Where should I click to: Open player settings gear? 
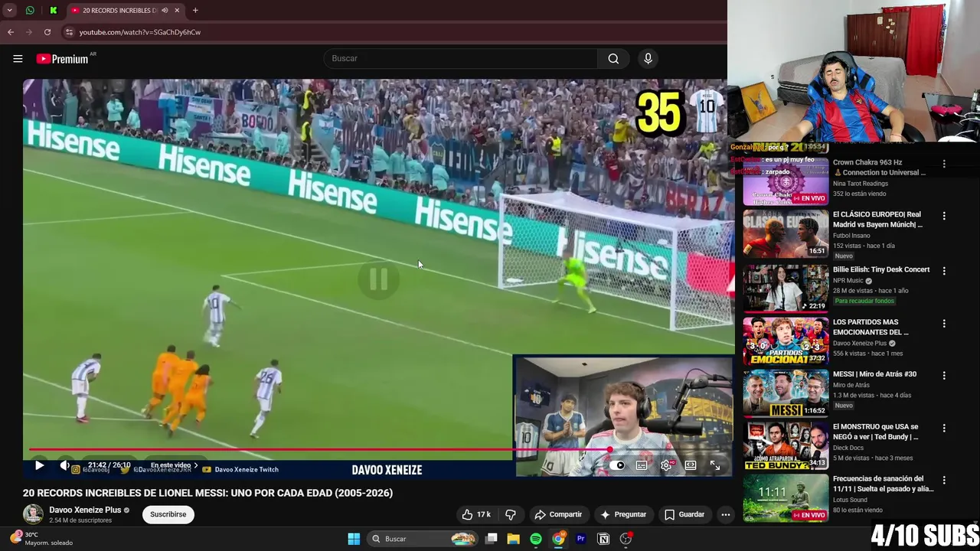coord(666,465)
